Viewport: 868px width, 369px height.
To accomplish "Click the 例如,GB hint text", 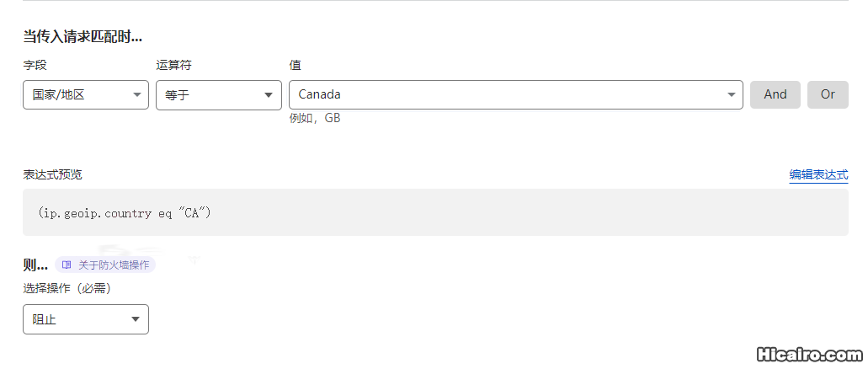I will point(314,118).
